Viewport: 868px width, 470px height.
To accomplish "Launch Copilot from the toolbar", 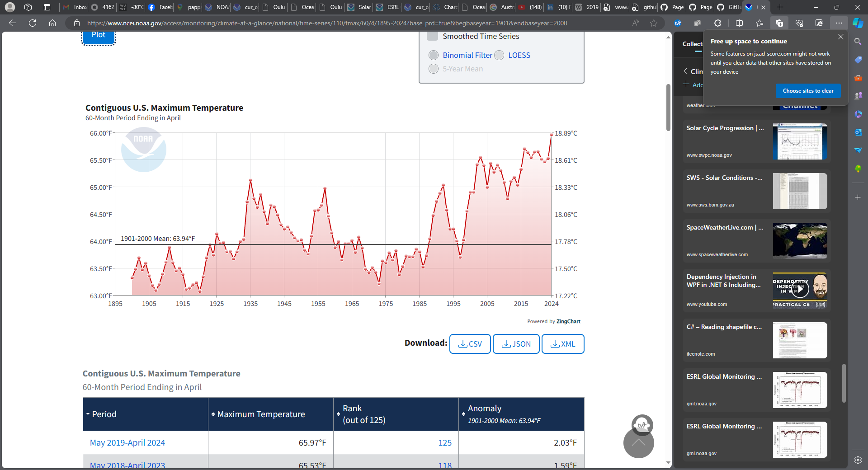I will click(x=858, y=23).
